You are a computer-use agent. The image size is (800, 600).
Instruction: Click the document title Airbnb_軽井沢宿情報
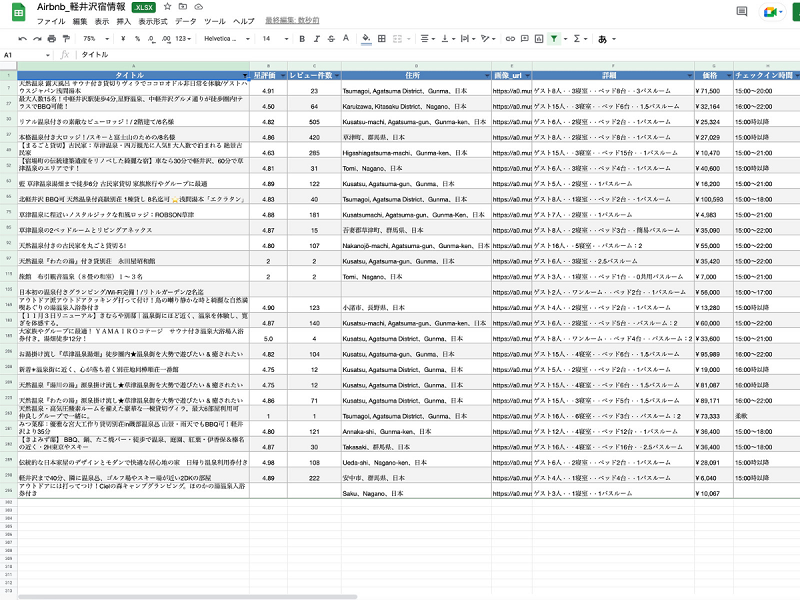point(81,7)
